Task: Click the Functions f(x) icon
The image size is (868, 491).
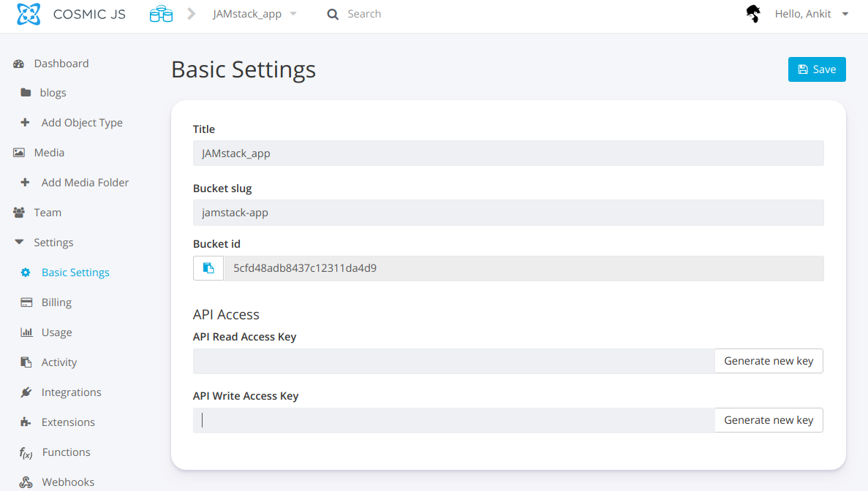Action: coord(26,453)
